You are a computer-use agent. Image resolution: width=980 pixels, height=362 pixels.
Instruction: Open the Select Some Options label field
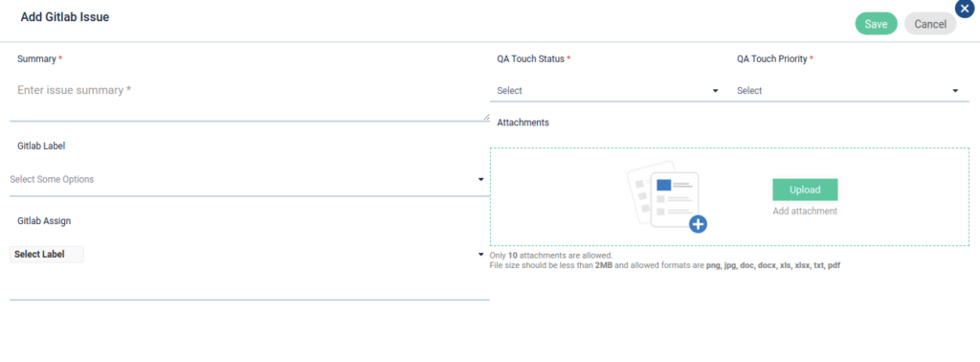(x=250, y=179)
